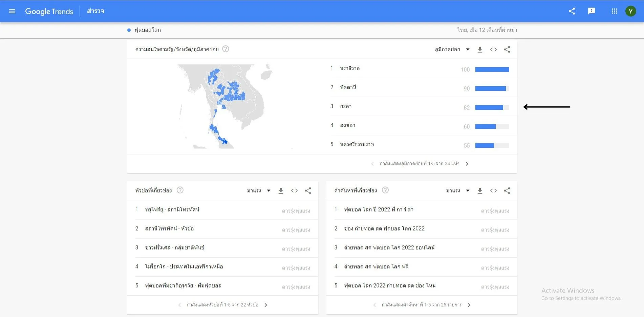Open the hamburger main menu

tap(12, 11)
